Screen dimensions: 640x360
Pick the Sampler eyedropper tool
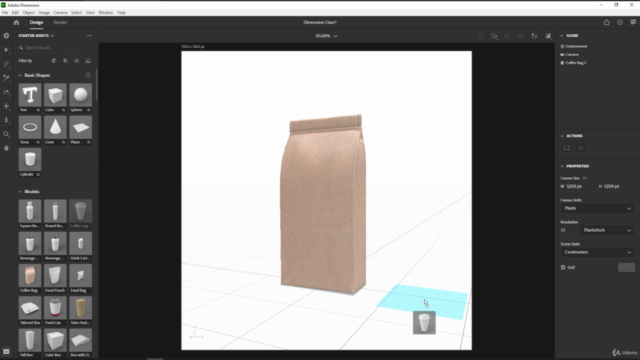(x=6, y=78)
